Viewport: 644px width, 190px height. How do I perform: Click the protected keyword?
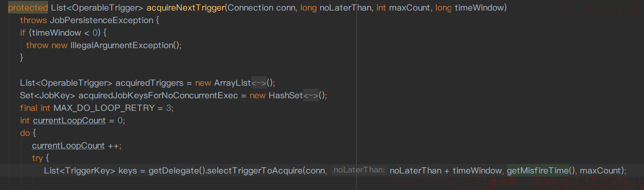pyautogui.click(x=28, y=8)
